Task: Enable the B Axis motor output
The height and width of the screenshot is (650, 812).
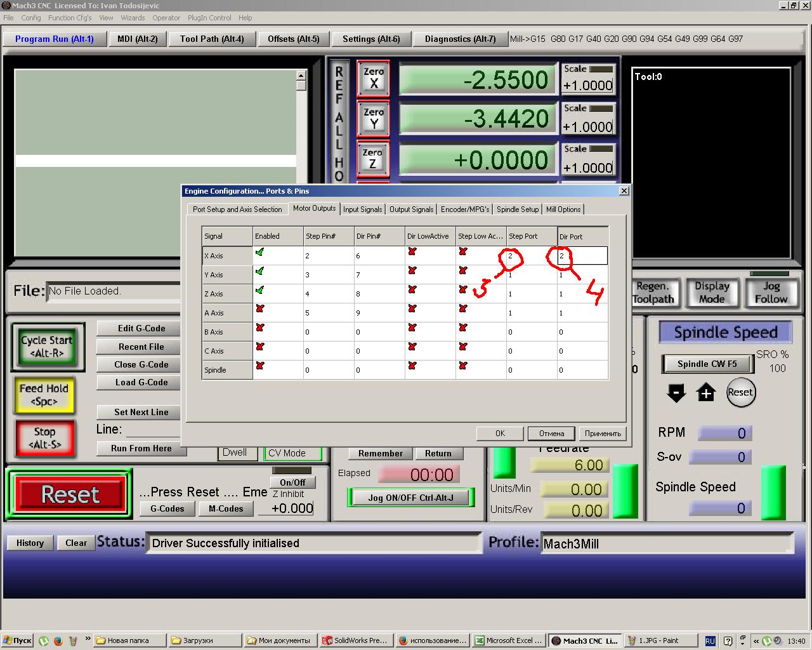Action: (x=259, y=328)
